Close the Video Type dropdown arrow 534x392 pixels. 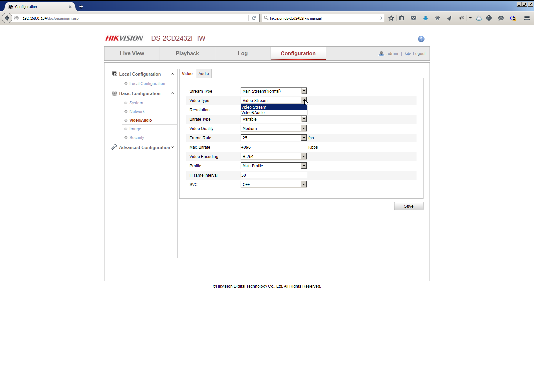click(x=304, y=100)
